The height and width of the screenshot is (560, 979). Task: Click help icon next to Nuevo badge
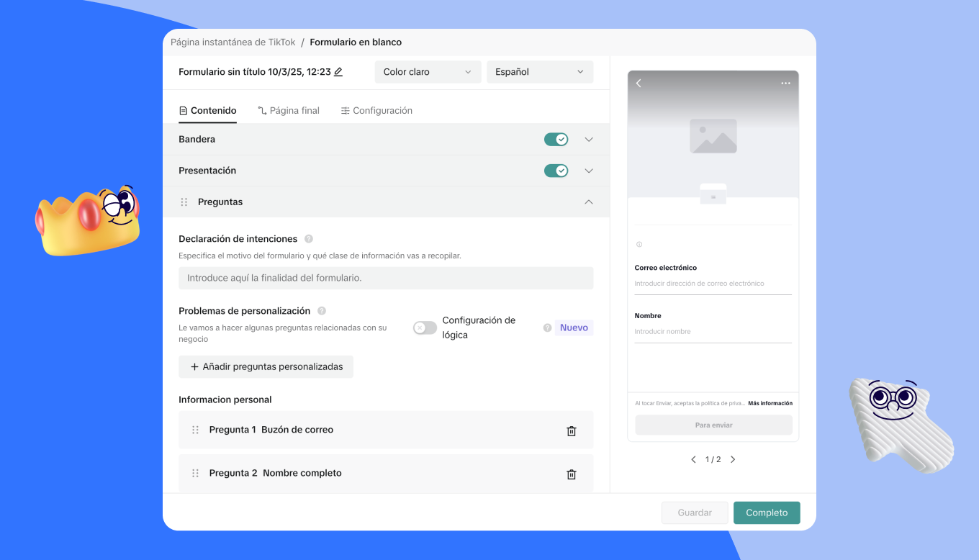pos(547,328)
